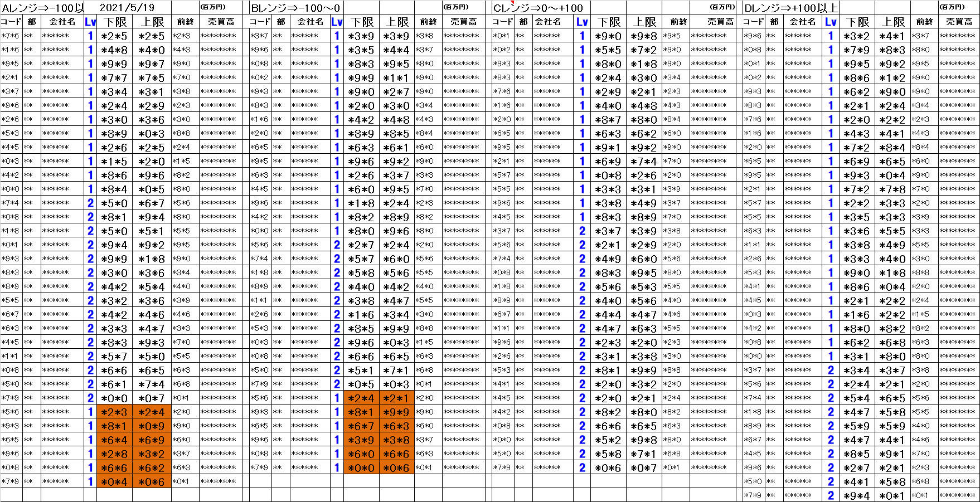Viewport: 980px width, 502px height.
Task: Click 上限 value *0*7 in C range last row
Action: tap(644, 467)
